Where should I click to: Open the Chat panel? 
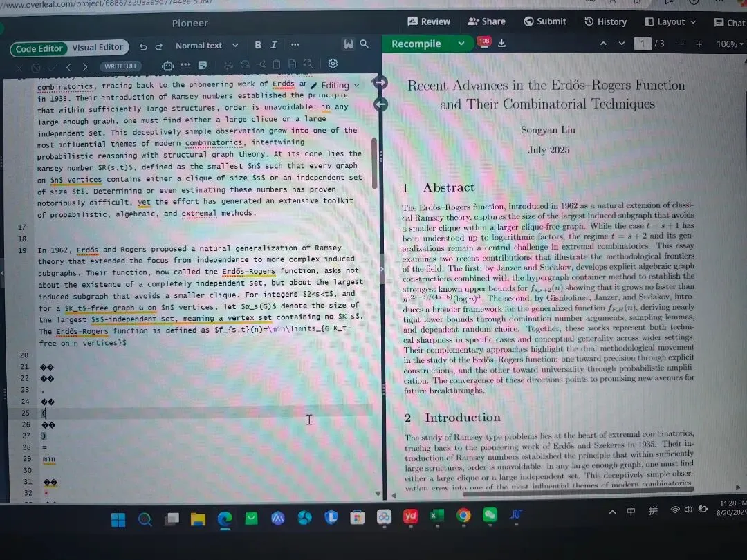tap(730, 22)
